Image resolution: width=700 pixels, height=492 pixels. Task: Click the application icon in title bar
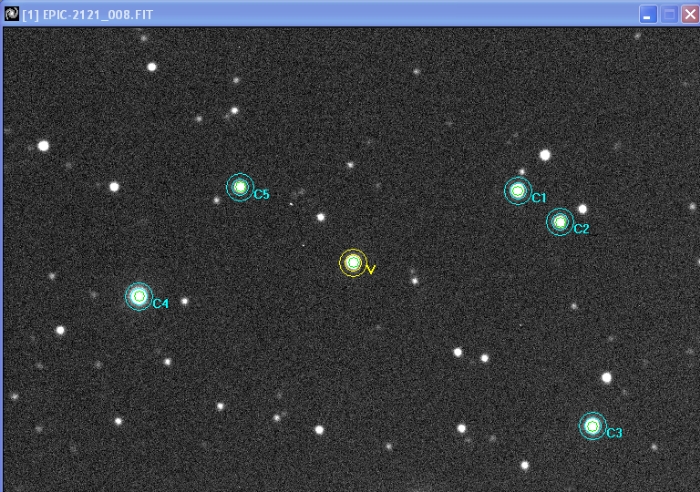tap(11, 14)
